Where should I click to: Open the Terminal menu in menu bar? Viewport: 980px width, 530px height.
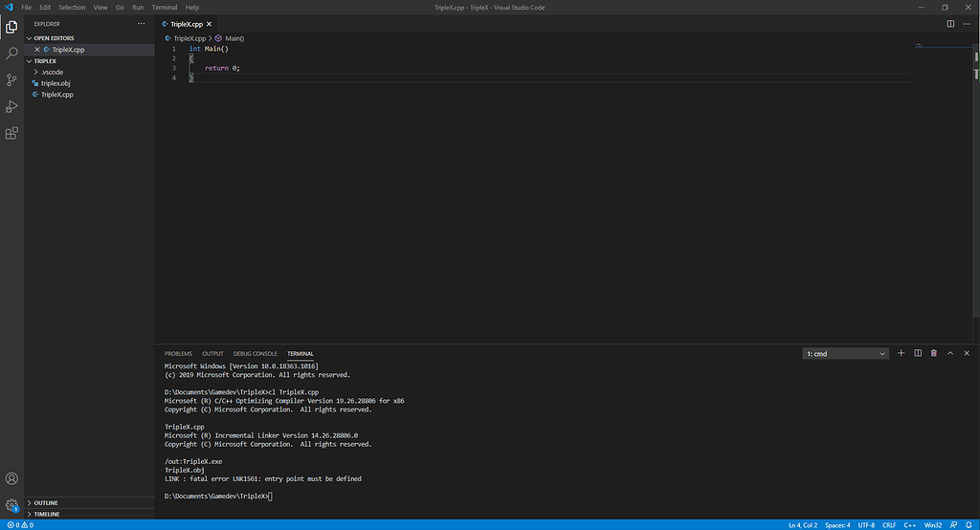pyautogui.click(x=164, y=7)
